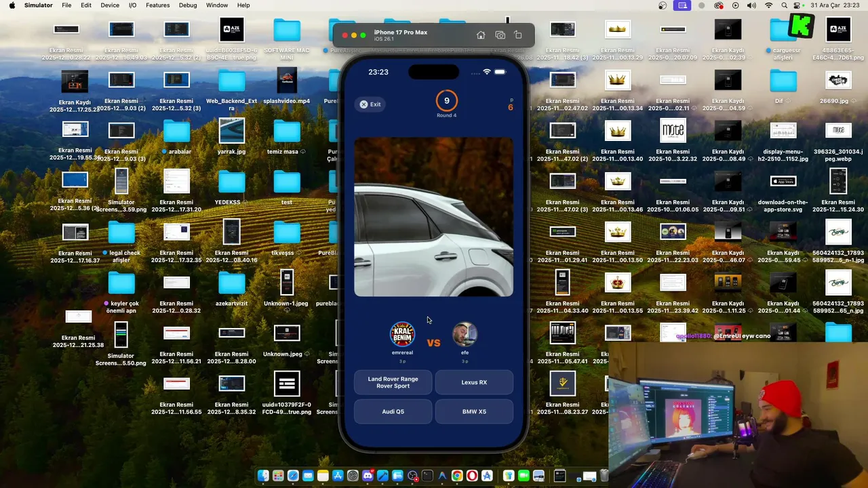
Task: Select the arabalar desktop folder
Action: click(176, 131)
